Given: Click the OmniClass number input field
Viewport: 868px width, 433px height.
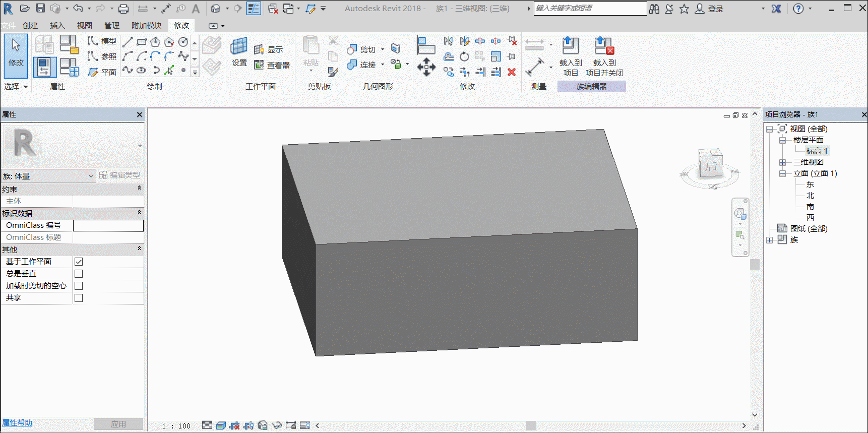Looking at the screenshot, I should coord(108,225).
